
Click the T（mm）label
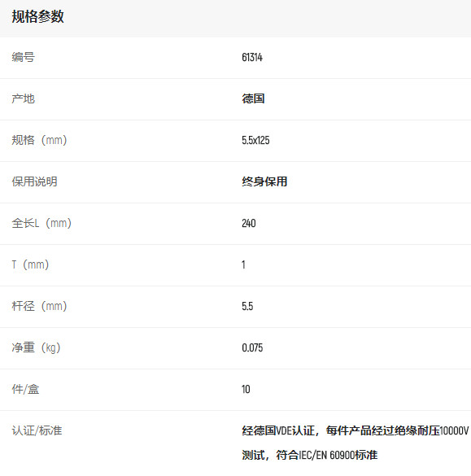[30, 264]
